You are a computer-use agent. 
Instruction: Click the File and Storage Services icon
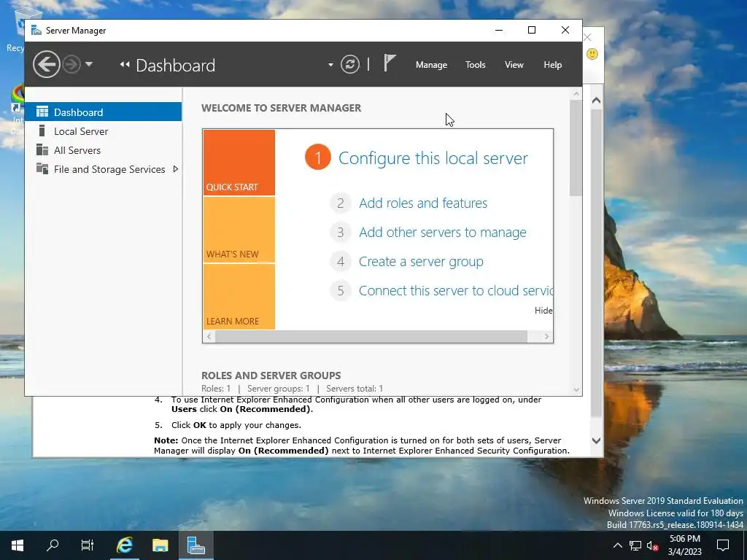[x=42, y=168]
